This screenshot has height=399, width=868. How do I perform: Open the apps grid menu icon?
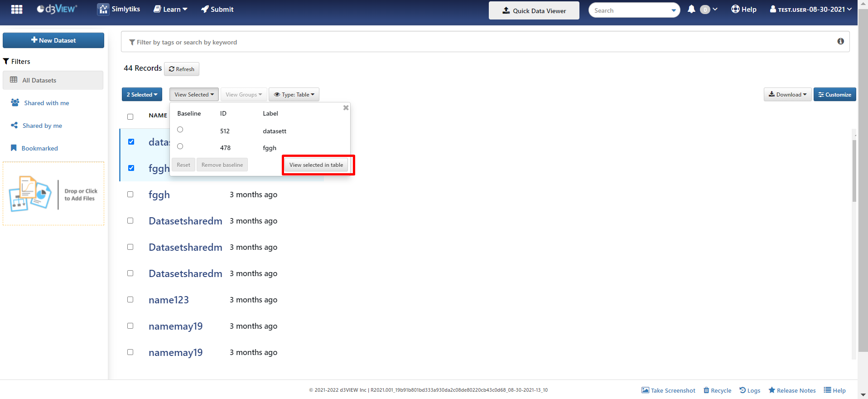pos(17,10)
